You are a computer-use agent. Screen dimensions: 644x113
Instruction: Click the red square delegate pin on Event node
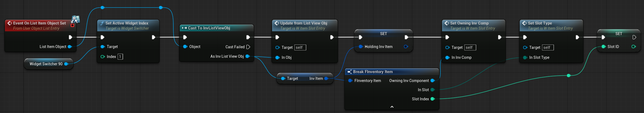tap(72, 25)
